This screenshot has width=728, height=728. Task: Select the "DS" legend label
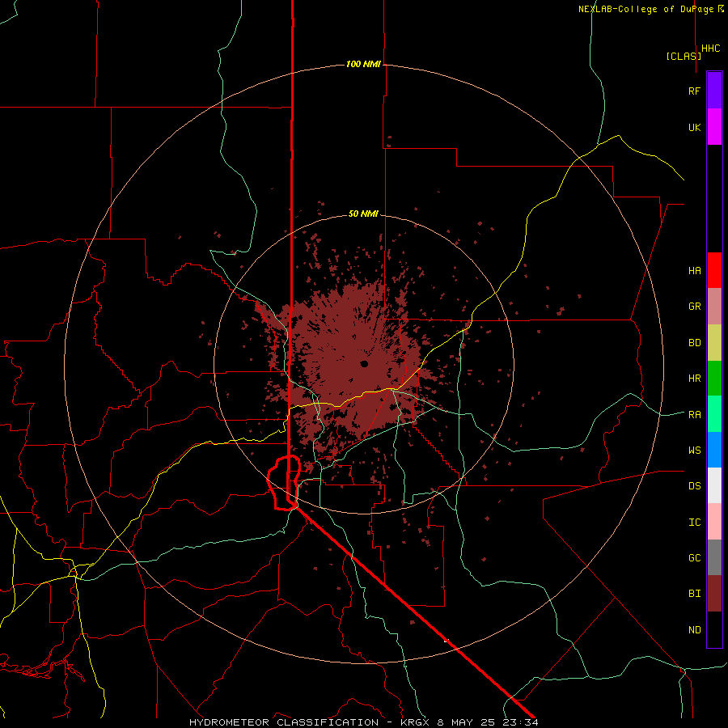[694, 485]
